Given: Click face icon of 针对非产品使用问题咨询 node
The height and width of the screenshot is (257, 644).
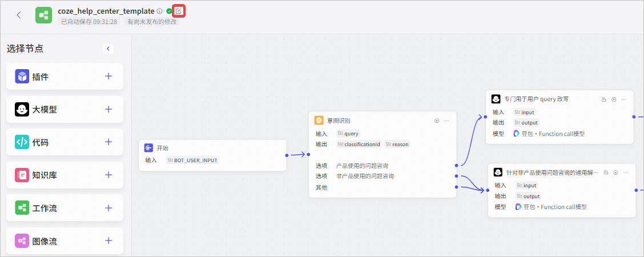Looking at the screenshot, I should (x=498, y=172).
